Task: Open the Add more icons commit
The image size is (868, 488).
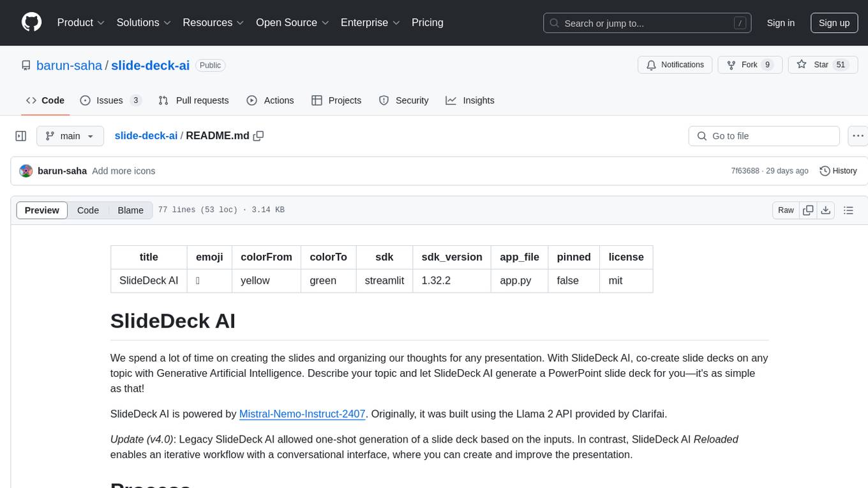Action: (124, 171)
